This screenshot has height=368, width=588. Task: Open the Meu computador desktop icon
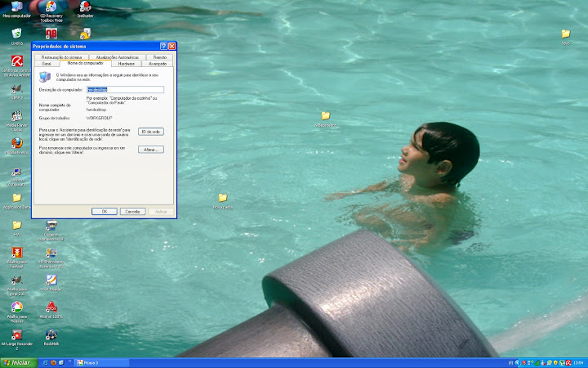tap(16, 10)
